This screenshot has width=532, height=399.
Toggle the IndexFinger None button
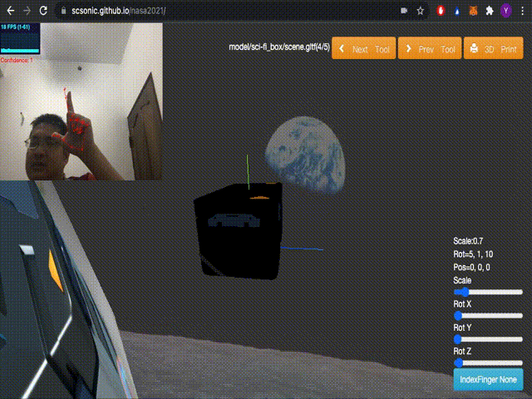click(488, 380)
